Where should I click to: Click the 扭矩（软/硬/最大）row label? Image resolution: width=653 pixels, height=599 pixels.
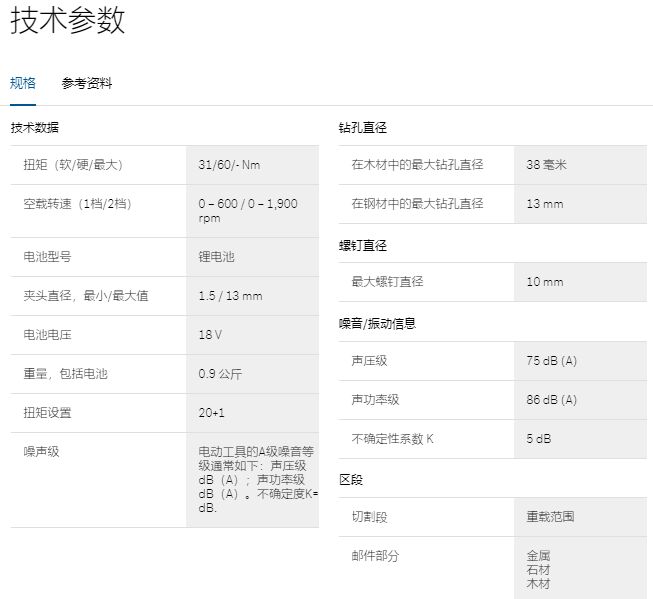pyautogui.click(x=72, y=164)
